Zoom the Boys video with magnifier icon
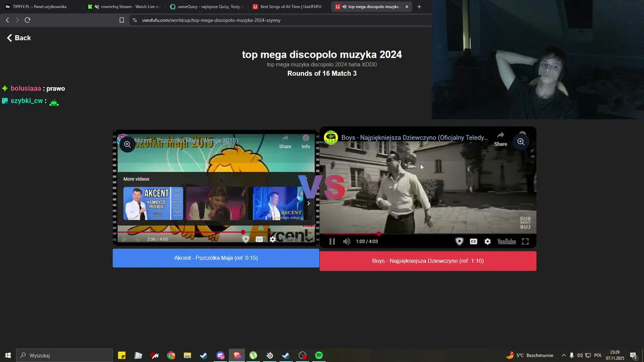Screen dimensions: 644x362 coord(521,142)
